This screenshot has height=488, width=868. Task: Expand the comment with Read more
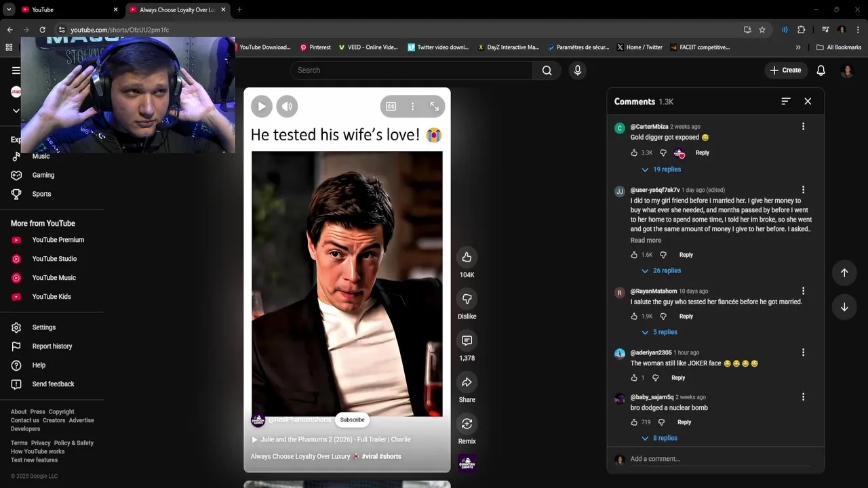click(646, 241)
